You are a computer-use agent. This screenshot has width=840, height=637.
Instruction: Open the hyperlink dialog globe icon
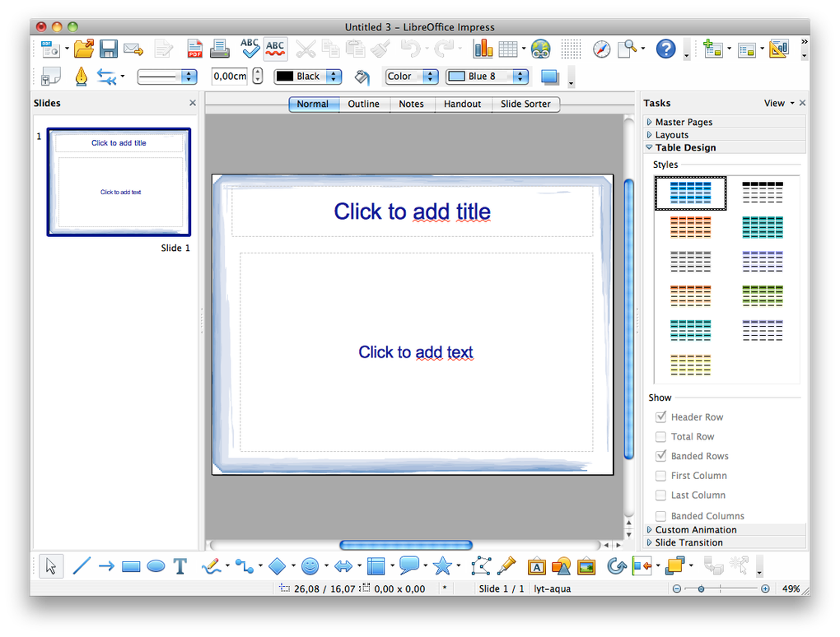540,49
